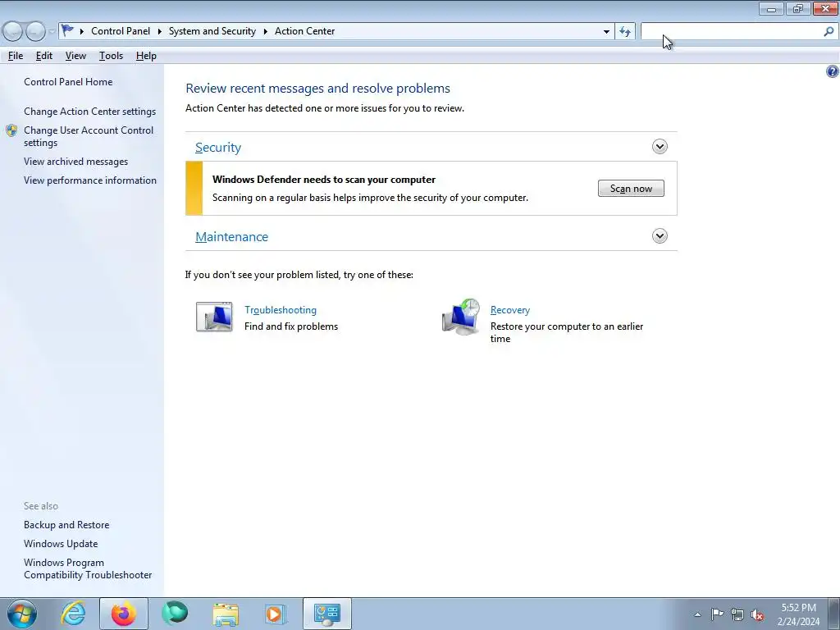Click the Troubleshooting computer icon
This screenshot has height=630, width=840.
[214, 317]
